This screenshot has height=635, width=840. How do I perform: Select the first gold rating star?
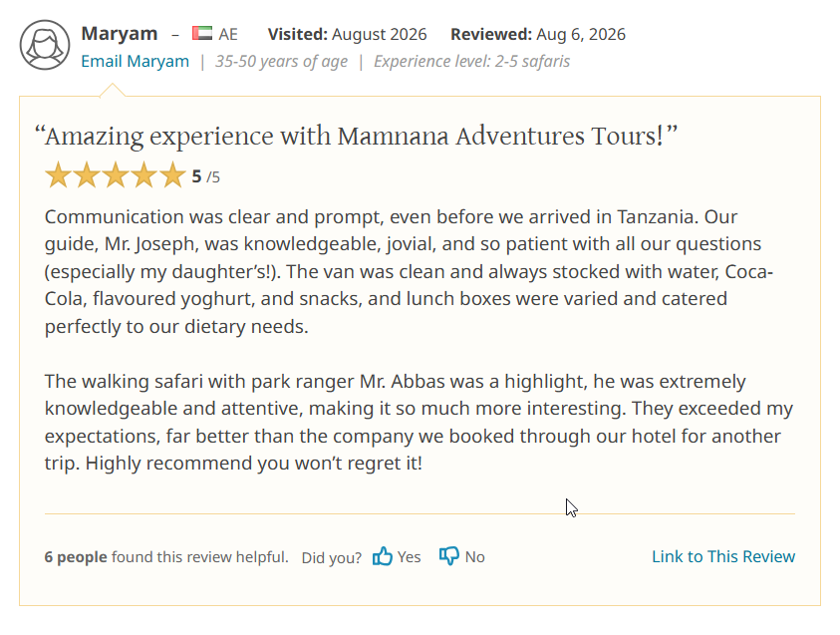(58, 175)
